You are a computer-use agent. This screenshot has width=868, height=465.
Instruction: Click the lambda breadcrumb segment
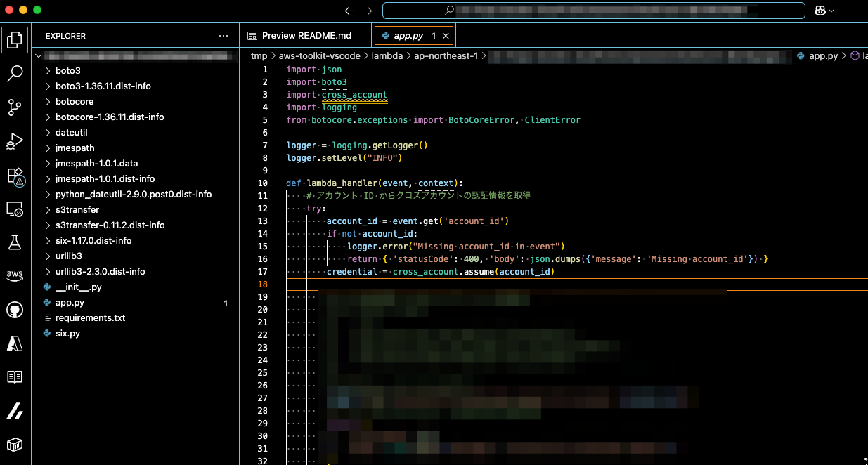(x=387, y=56)
